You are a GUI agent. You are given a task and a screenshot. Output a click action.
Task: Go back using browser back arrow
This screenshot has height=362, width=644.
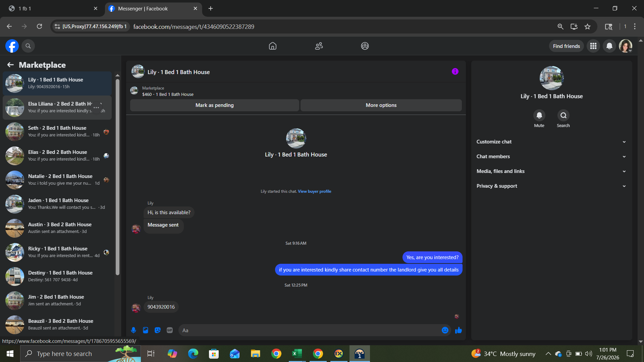pyautogui.click(x=9, y=26)
